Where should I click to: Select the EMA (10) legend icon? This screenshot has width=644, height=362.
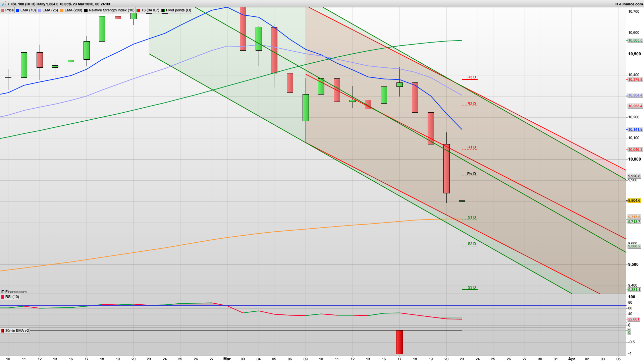pos(17,10)
